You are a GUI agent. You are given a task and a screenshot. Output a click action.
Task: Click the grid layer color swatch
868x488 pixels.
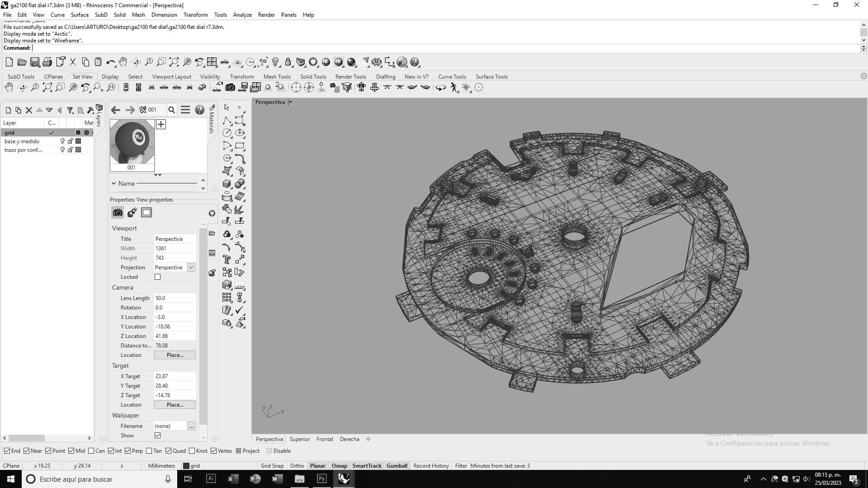pos(78,133)
